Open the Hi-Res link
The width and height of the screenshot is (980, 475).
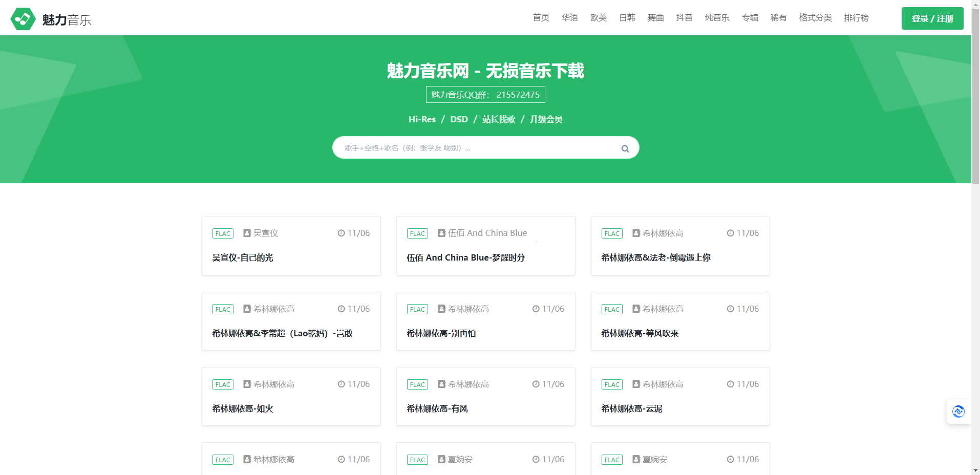421,119
